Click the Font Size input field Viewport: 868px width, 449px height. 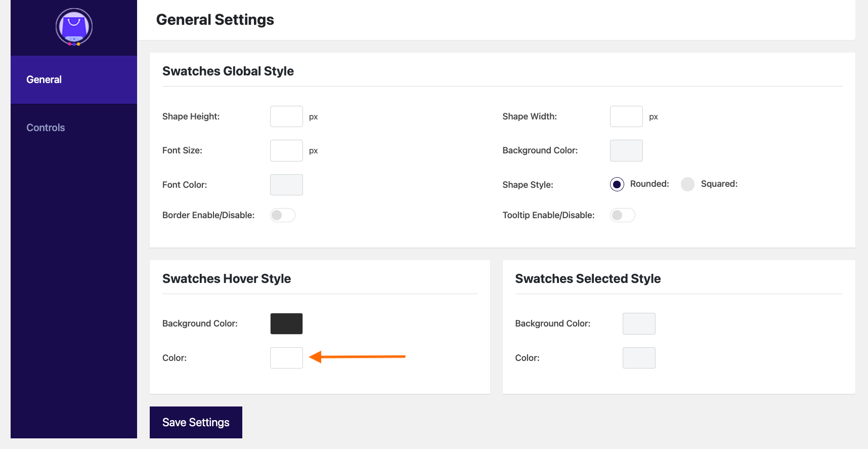286,150
